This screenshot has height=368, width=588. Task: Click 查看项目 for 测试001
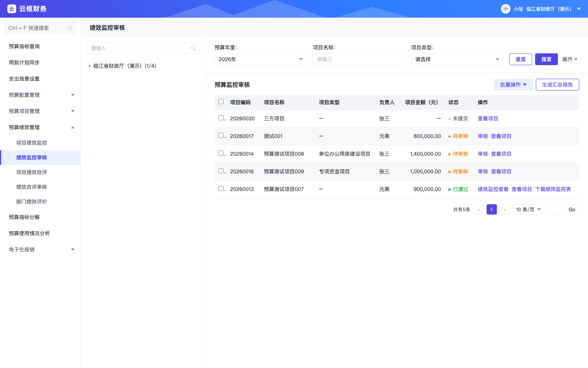(x=501, y=136)
